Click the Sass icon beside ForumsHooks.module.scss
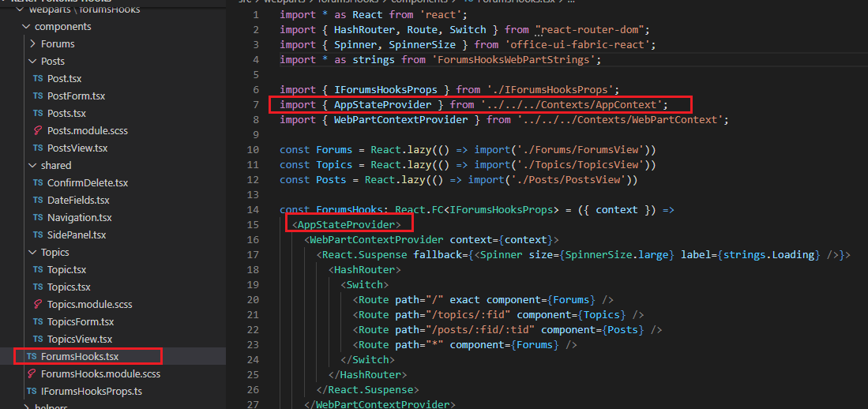 pyautogui.click(x=31, y=373)
